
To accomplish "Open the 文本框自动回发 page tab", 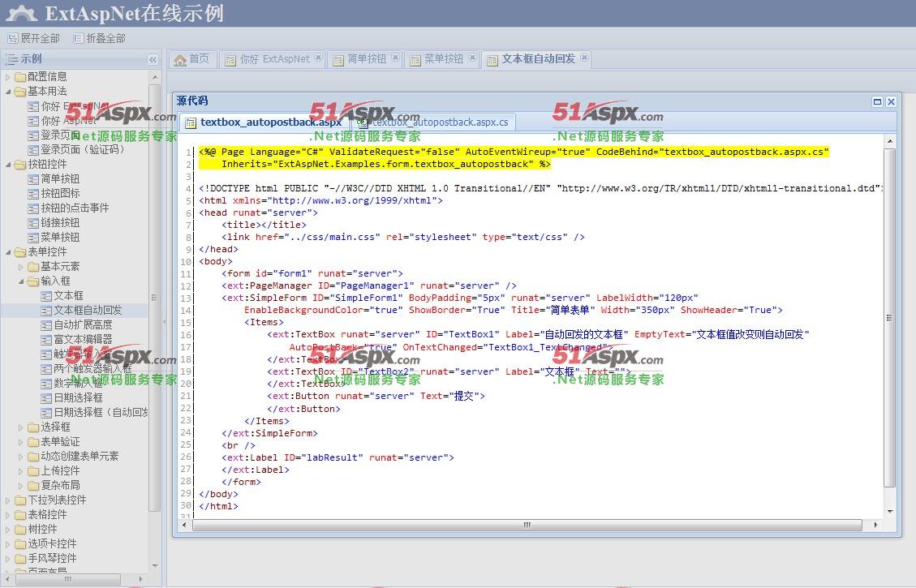I will pos(537,59).
